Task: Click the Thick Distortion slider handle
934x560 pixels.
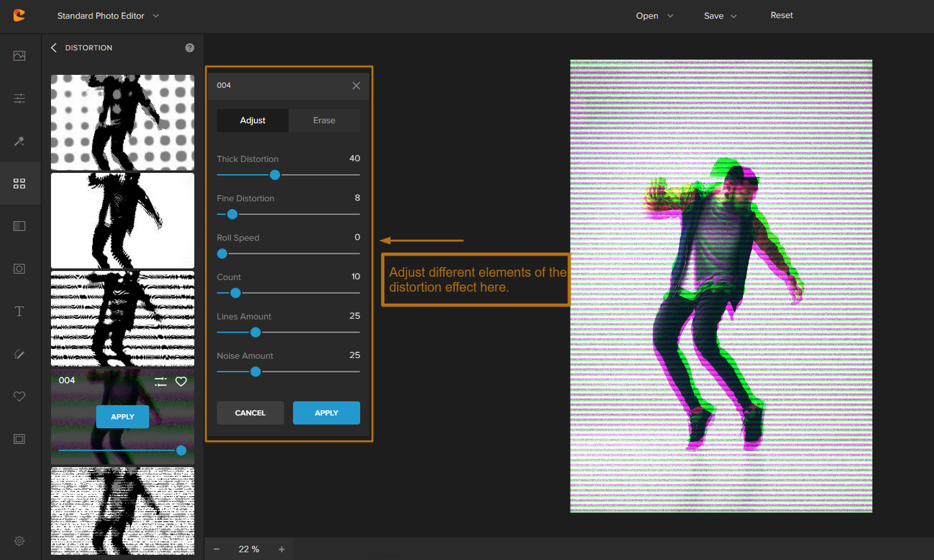Action: tap(275, 175)
